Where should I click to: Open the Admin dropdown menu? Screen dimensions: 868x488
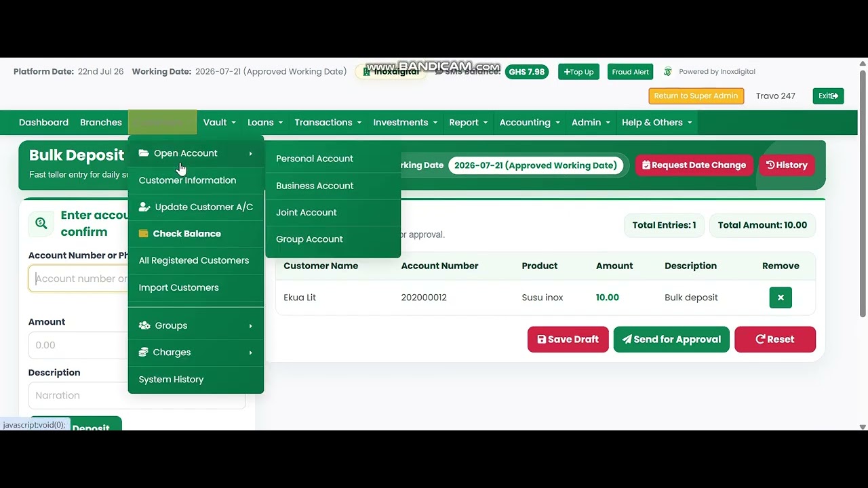pos(591,123)
